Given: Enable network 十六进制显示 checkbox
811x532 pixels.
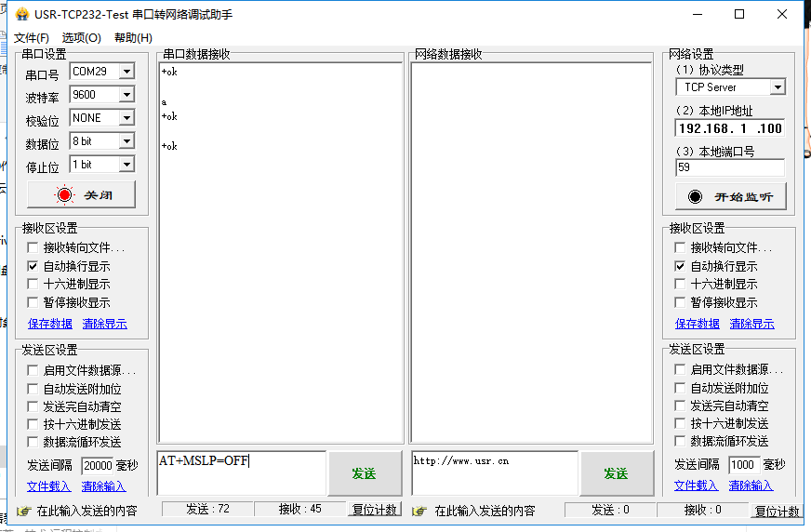Looking at the screenshot, I should pyautogui.click(x=680, y=284).
